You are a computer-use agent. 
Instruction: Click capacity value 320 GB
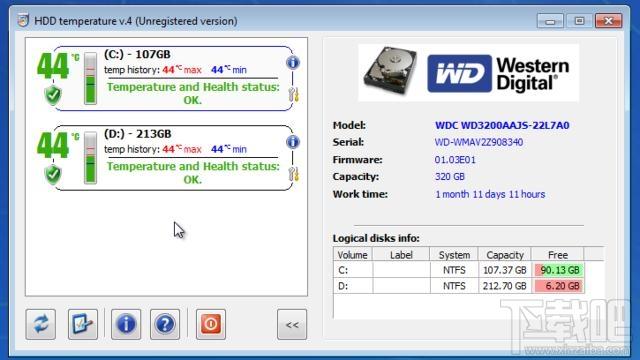450,177
